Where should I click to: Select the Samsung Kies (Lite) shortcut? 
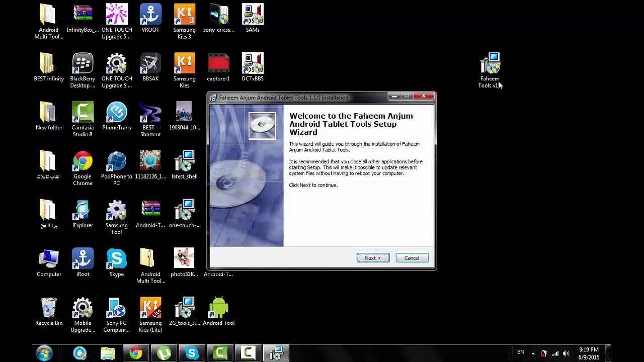(x=150, y=314)
